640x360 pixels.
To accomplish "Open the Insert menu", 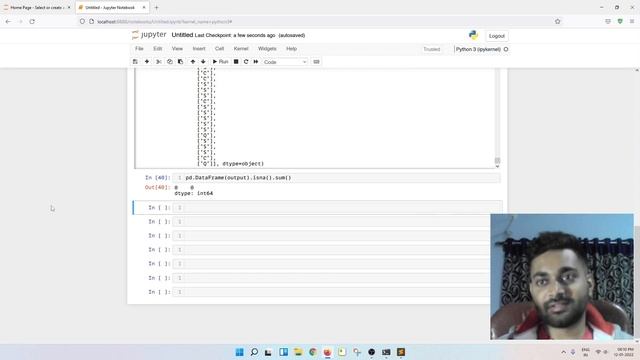I will pyautogui.click(x=199, y=49).
